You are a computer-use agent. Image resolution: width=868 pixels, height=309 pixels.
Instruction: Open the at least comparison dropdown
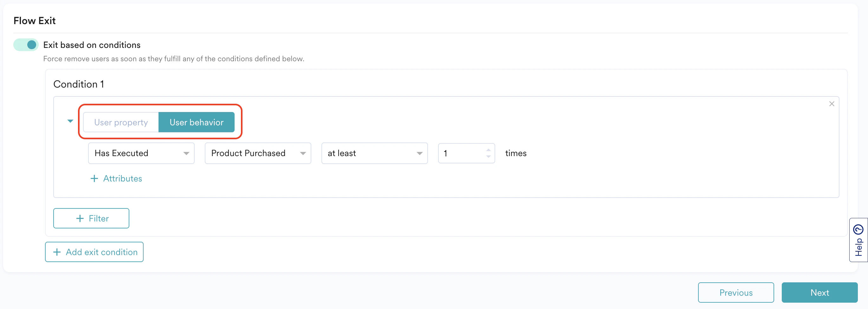(x=374, y=153)
